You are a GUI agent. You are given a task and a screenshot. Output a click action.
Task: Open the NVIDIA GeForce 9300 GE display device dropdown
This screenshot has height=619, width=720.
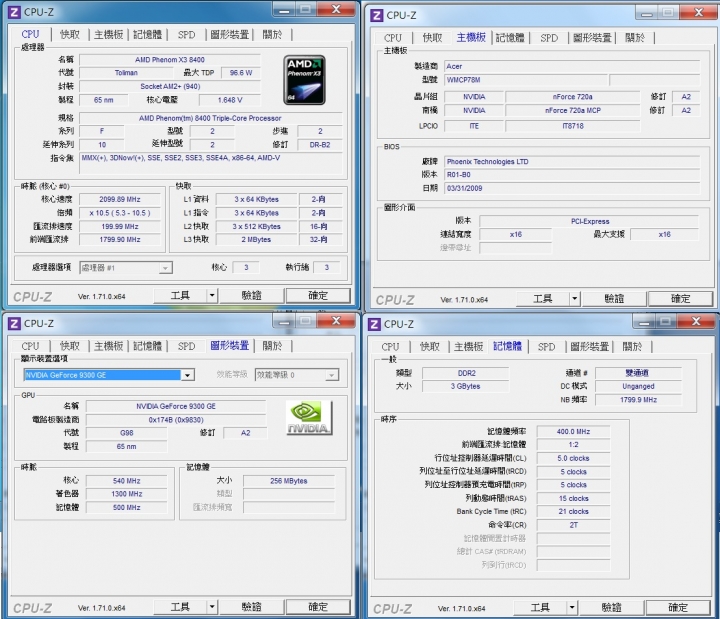click(109, 375)
